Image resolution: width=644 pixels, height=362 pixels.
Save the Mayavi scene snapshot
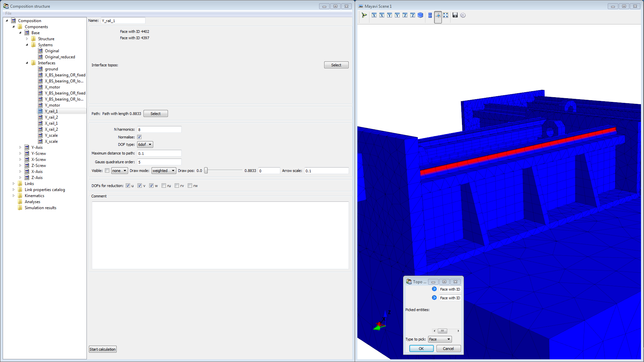click(455, 15)
